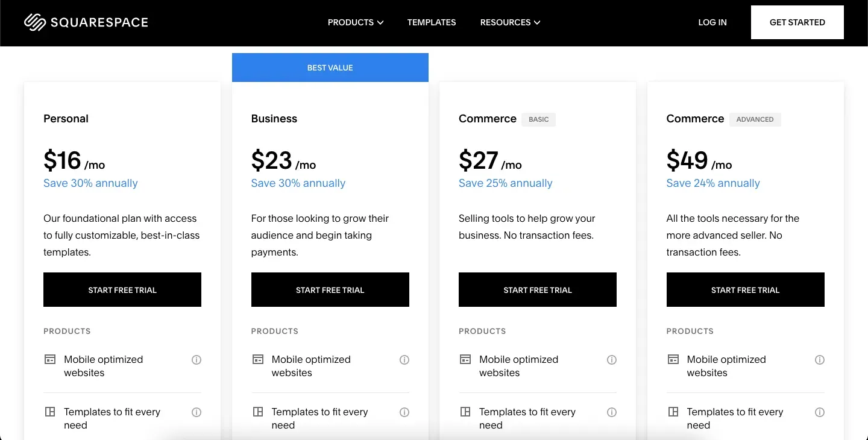The width and height of the screenshot is (868, 440).
Task: Open the Log In page
Action: tap(712, 22)
